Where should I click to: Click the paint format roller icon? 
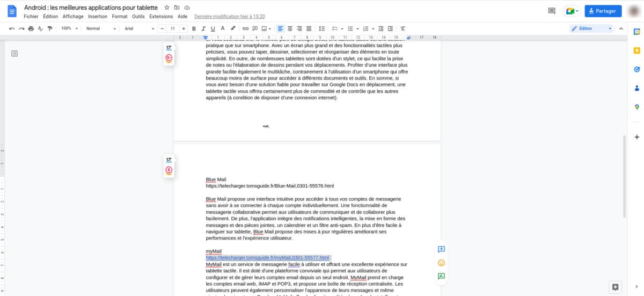[x=49, y=28]
